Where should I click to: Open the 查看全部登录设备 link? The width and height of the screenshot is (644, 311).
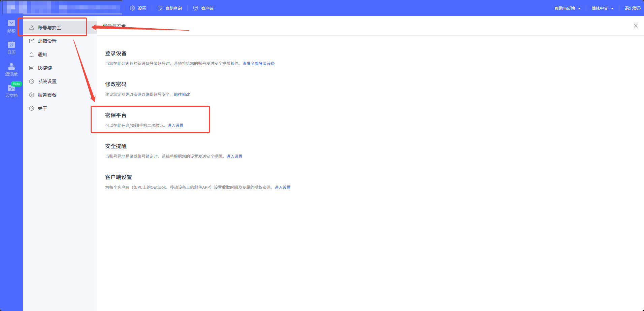point(259,63)
